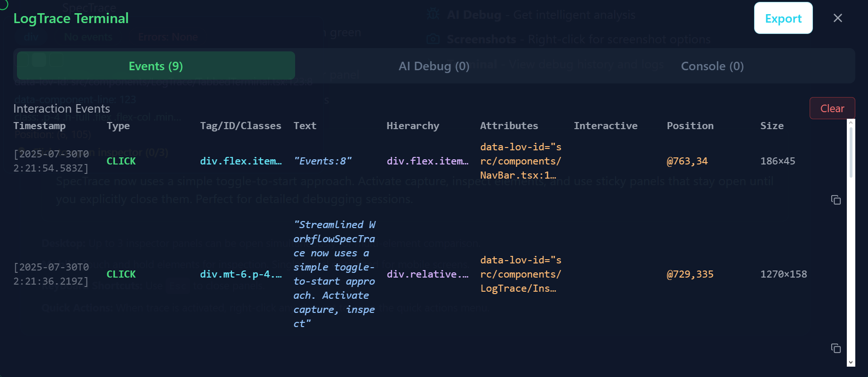Click the "Events:8" text cell
The height and width of the screenshot is (377, 868).
[322, 161]
